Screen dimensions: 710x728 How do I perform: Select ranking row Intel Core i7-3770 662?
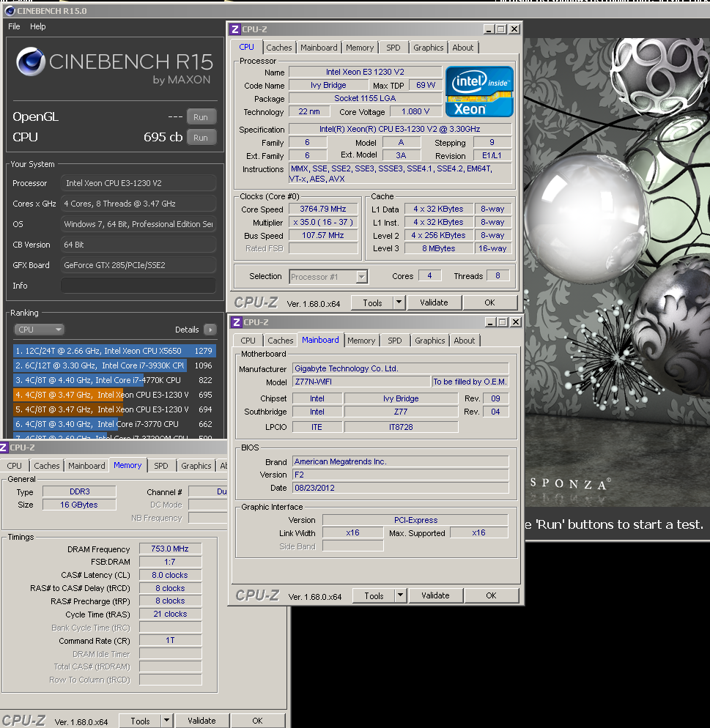[115, 424]
